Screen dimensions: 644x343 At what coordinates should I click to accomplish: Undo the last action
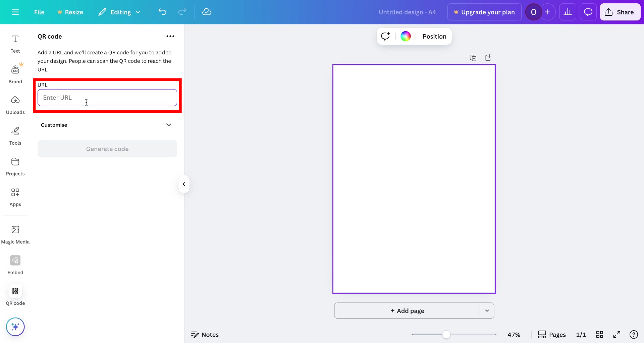(x=162, y=12)
